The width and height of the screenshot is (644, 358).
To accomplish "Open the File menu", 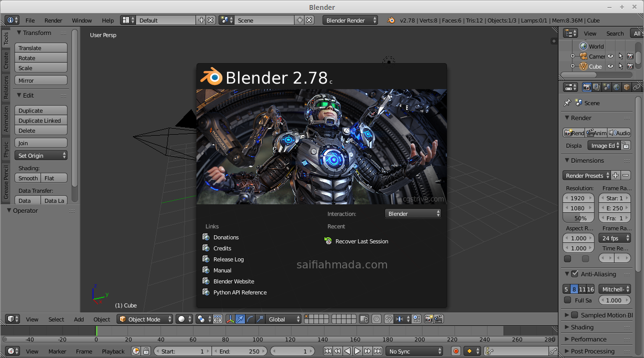I will [x=29, y=21].
